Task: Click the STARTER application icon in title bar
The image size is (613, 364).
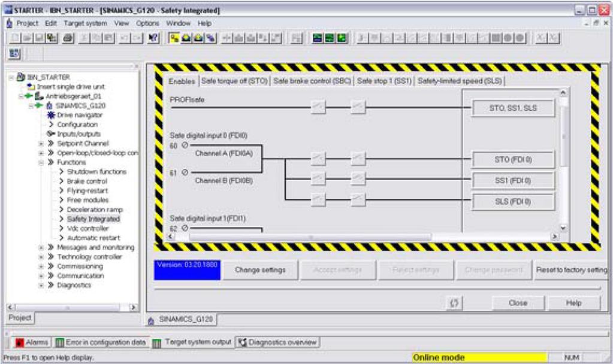Action: point(8,10)
